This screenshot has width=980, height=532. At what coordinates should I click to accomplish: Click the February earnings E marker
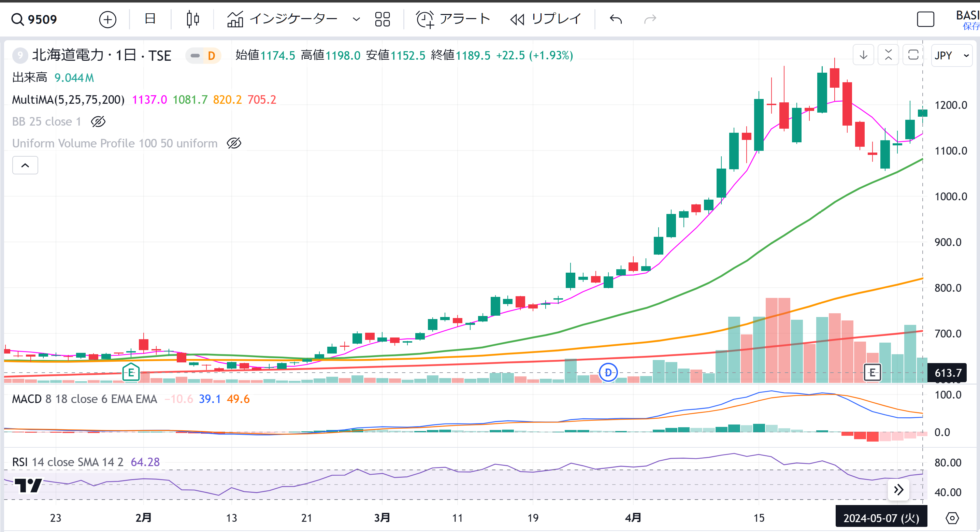point(131,372)
